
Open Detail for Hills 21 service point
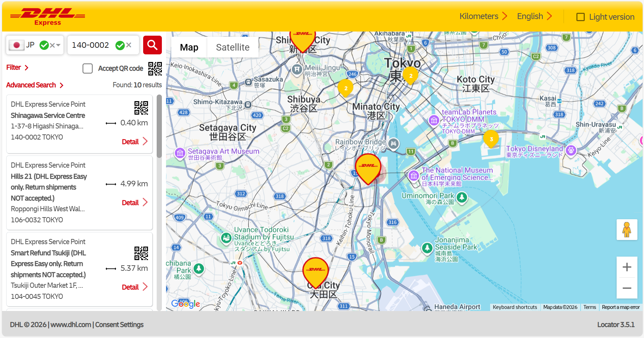click(x=134, y=203)
